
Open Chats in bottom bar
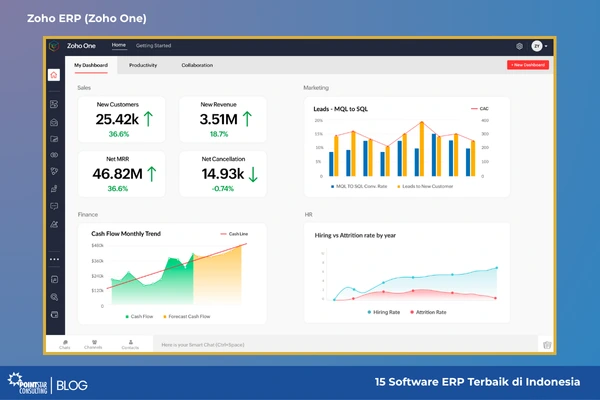click(x=65, y=344)
